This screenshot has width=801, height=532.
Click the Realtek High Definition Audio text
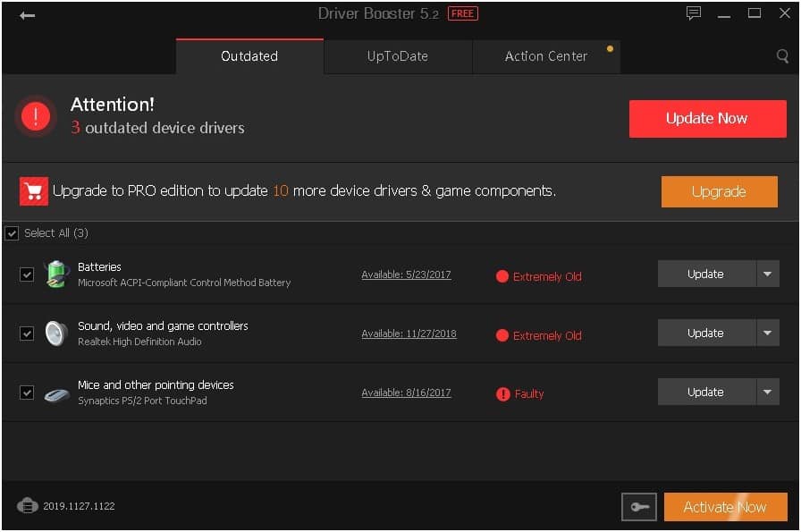(x=139, y=342)
